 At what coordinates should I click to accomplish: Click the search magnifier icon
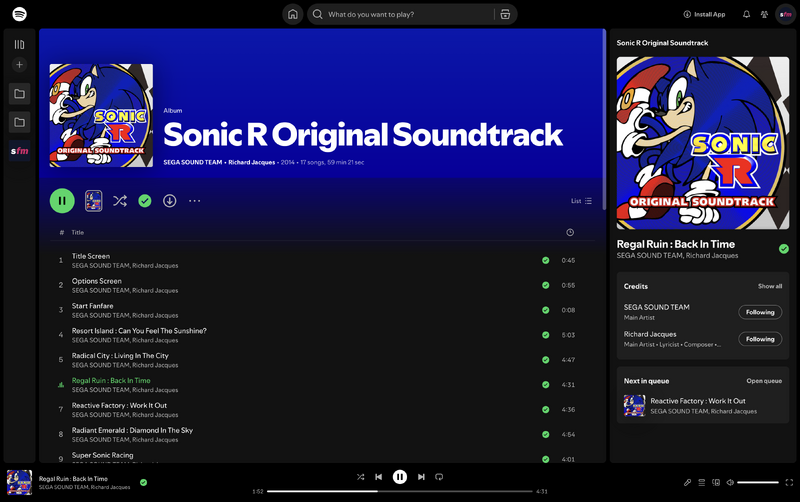(x=317, y=14)
